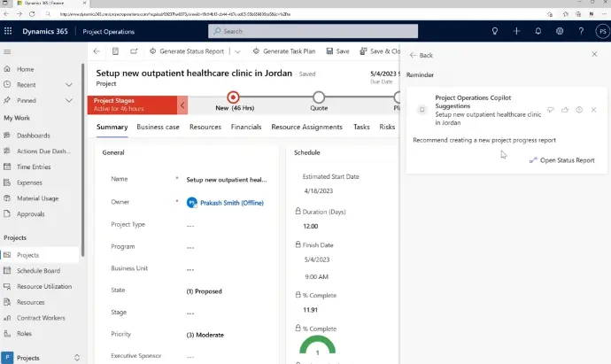Switch to the Resource Assignments tab

point(306,127)
